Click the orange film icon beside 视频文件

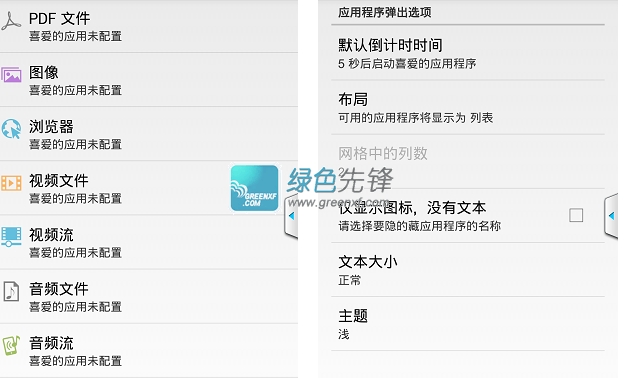(11, 183)
